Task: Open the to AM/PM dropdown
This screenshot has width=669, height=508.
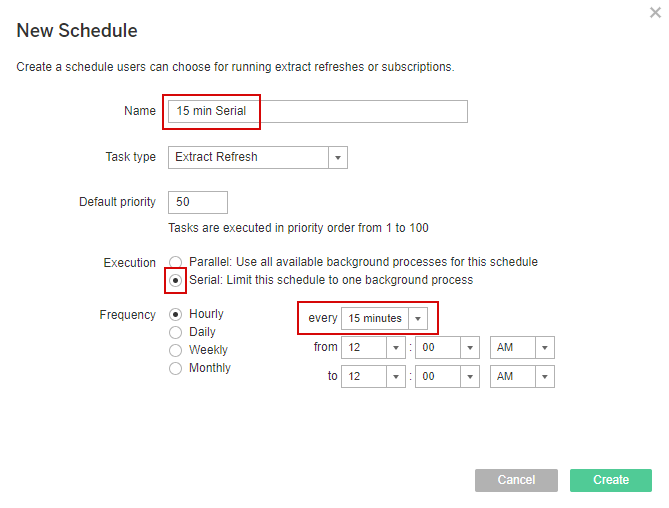Action: [545, 377]
